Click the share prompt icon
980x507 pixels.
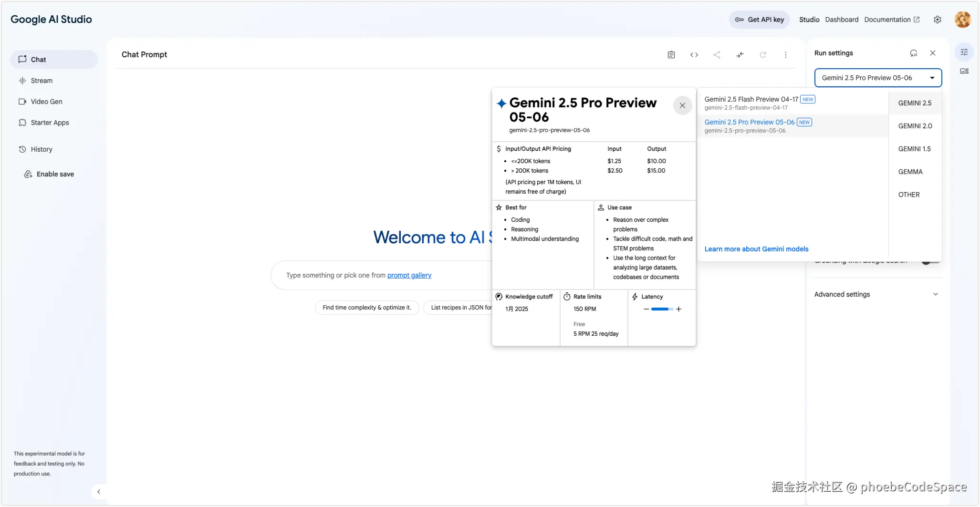pos(717,55)
